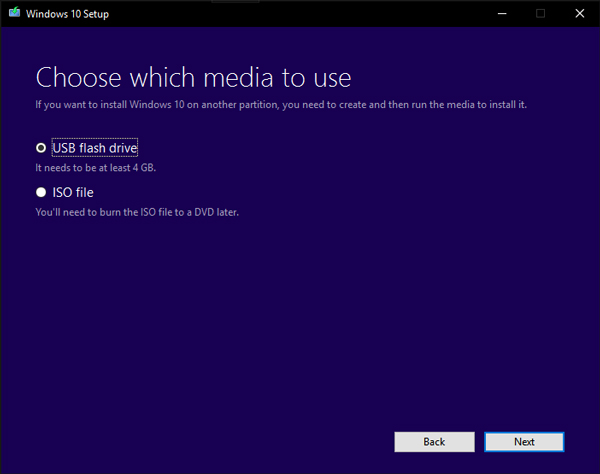The image size is (600, 474).
Task: Go to previous step with Back button
Action: [x=434, y=441]
